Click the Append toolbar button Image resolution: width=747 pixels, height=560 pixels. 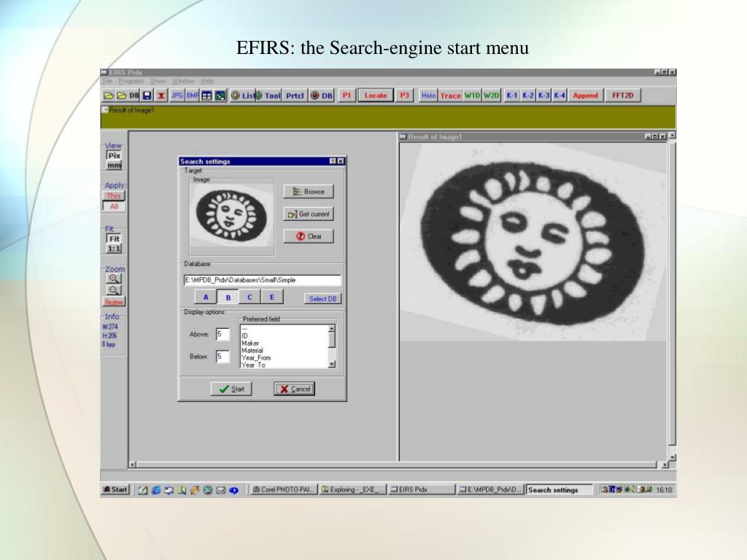coord(586,96)
